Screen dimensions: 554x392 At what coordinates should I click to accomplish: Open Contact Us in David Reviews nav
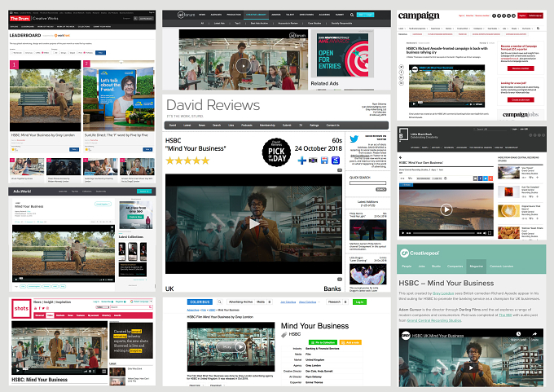tap(333, 126)
